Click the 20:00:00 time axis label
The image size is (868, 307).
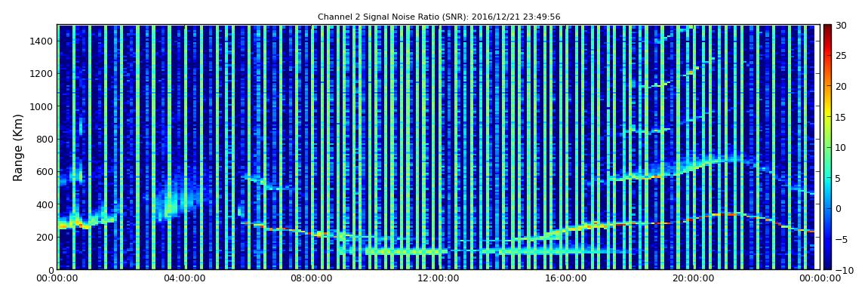point(692,279)
